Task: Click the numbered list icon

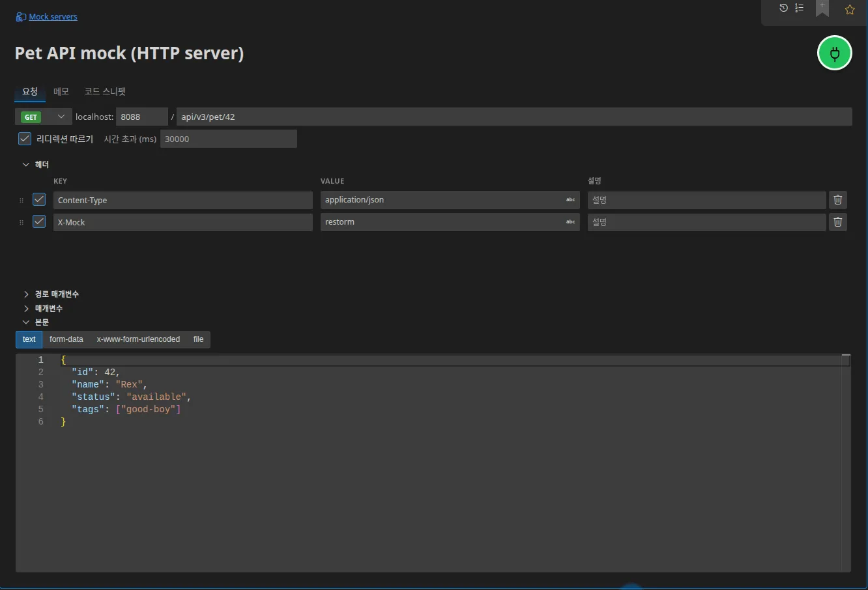Action: (x=799, y=8)
